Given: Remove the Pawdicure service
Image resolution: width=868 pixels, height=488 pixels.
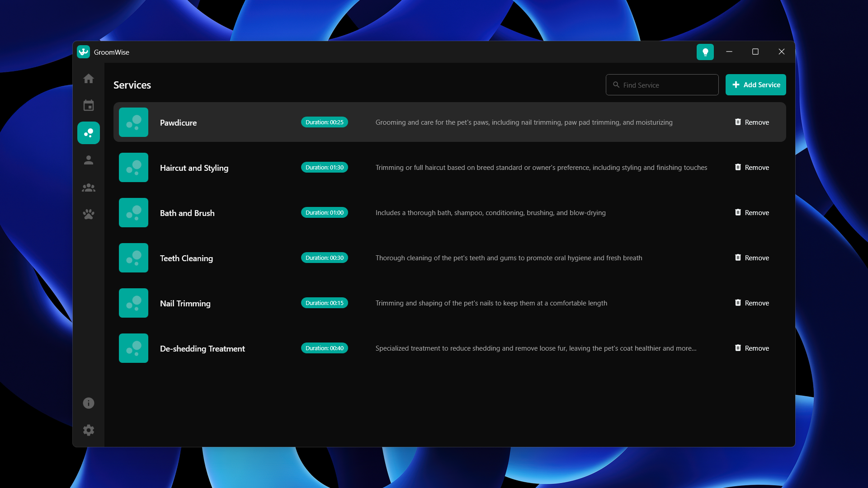Looking at the screenshot, I should tap(752, 122).
